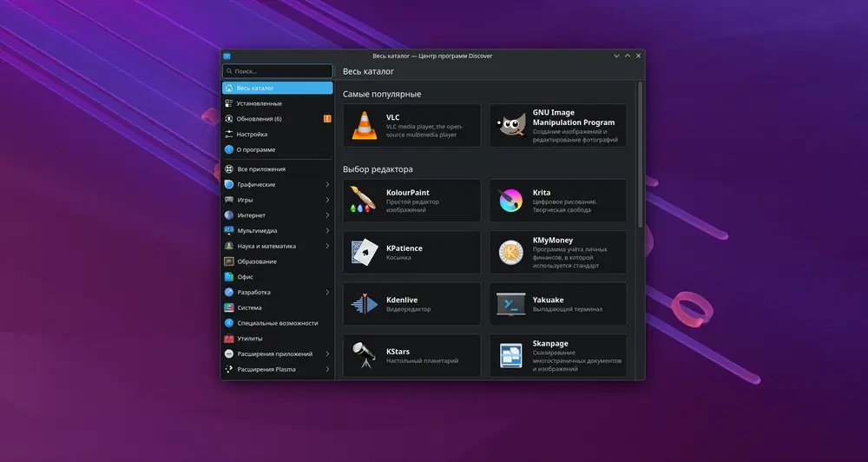
Task: Expand the Мультимедиа category chevron
Action: coord(327,230)
